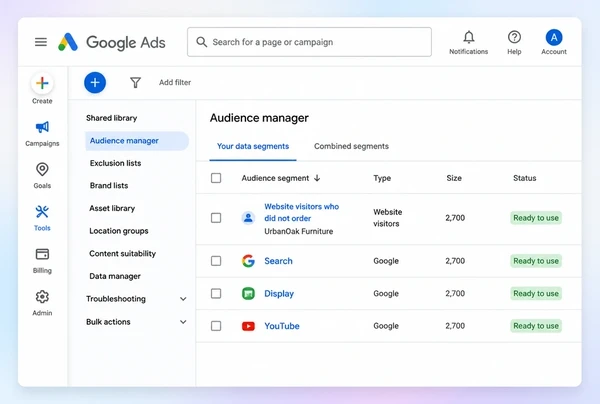
Task: Open Location groups in sidebar
Action: click(119, 231)
